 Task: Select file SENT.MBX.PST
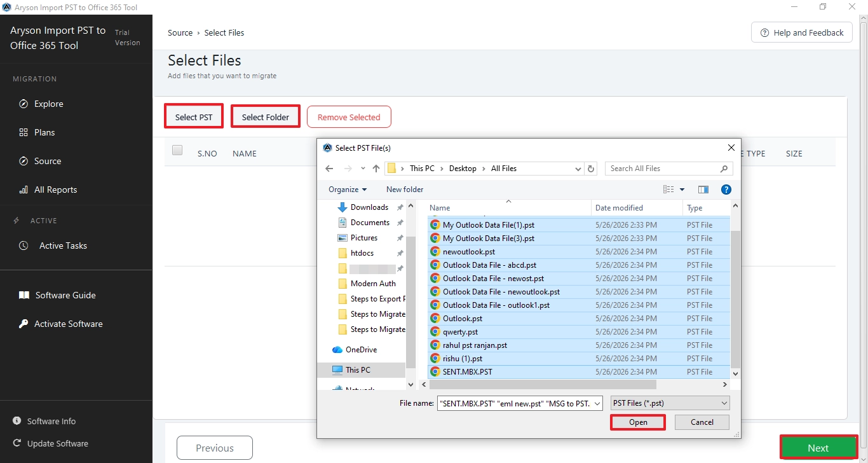pyautogui.click(x=579, y=372)
